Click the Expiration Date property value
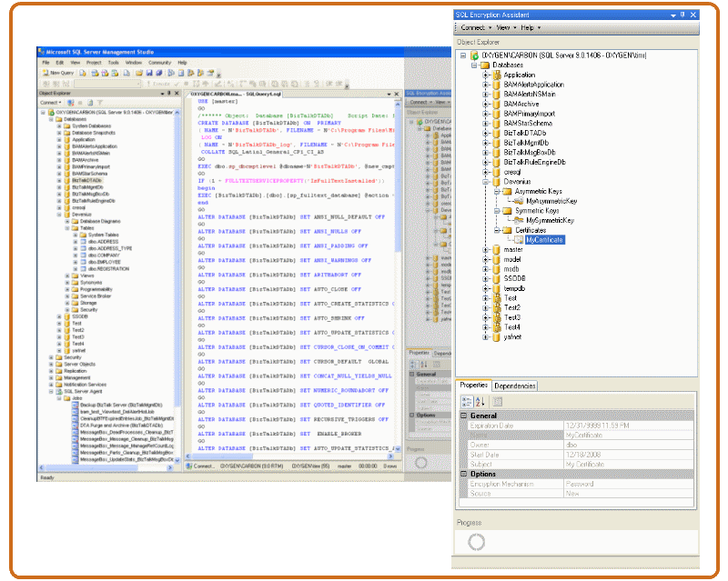728x581 pixels. (629, 426)
